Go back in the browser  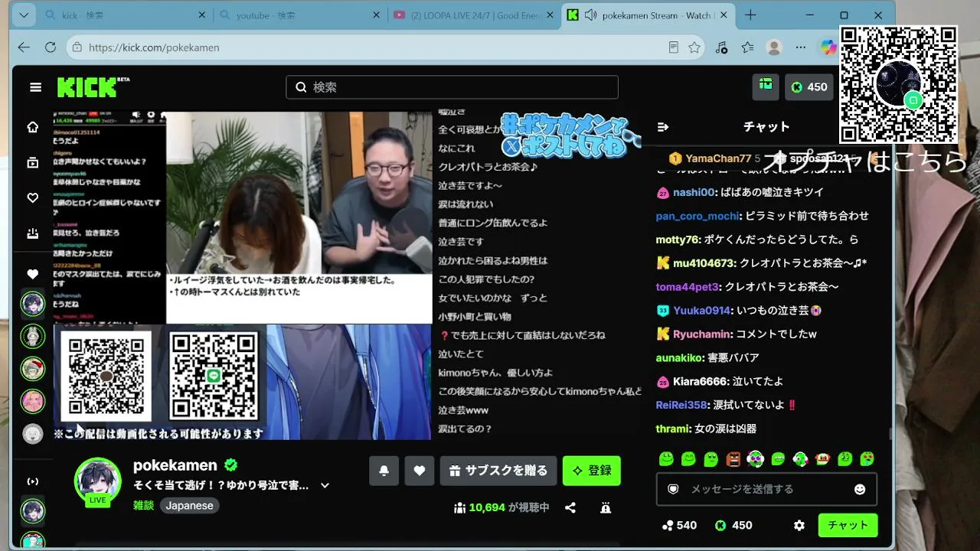tap(24, 47)
